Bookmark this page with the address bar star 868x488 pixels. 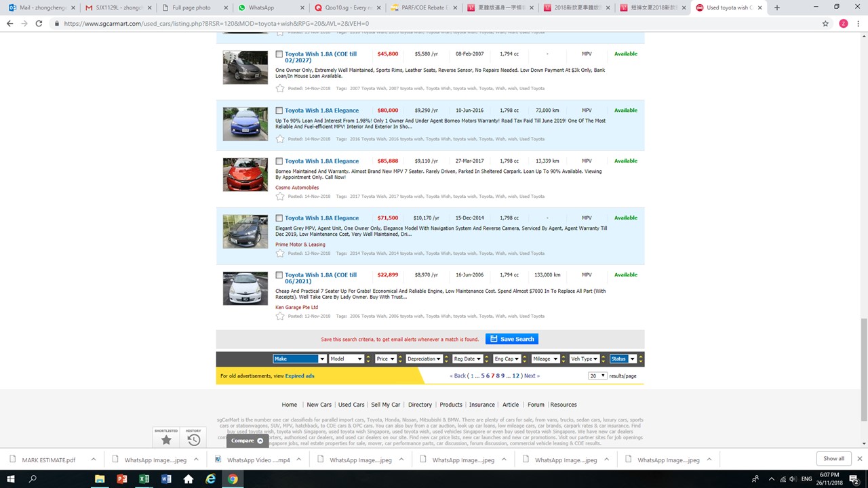tap(825, 23)
